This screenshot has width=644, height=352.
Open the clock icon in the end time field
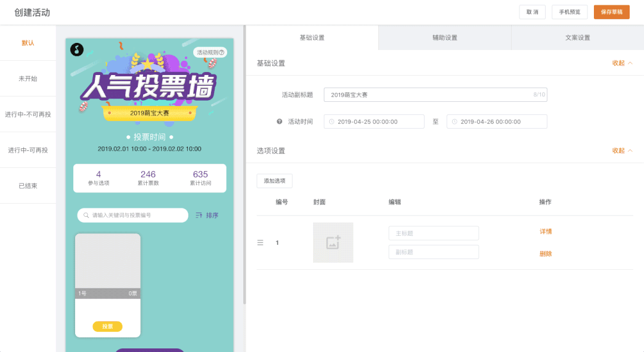[455, 121]
